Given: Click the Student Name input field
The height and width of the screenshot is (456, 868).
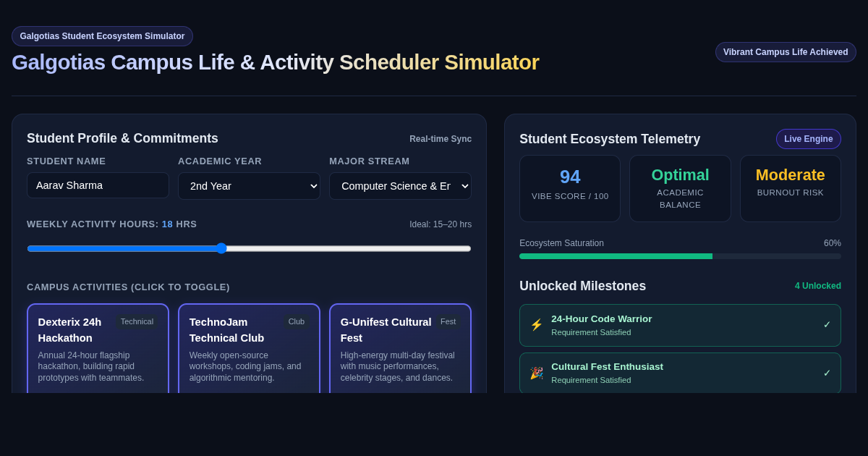Looking at the screenshot, I should (x=98, y=185).
